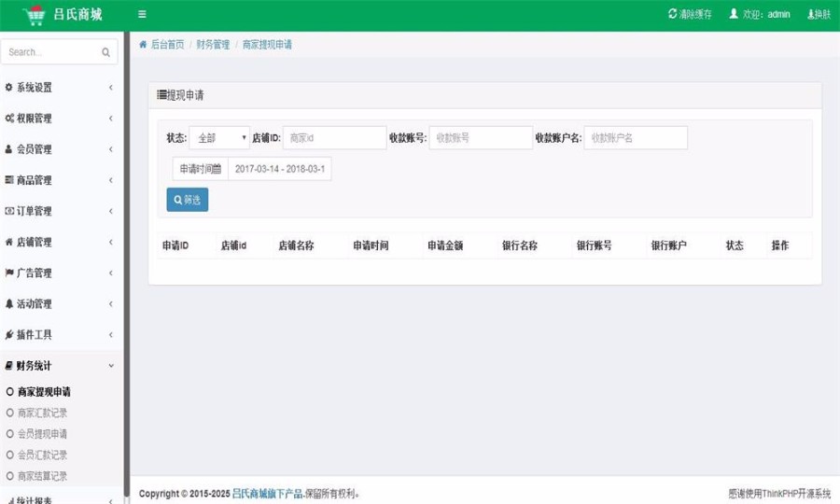
Task: Click the circle icon beside 商家汇款记录
Action: point(9,413)
